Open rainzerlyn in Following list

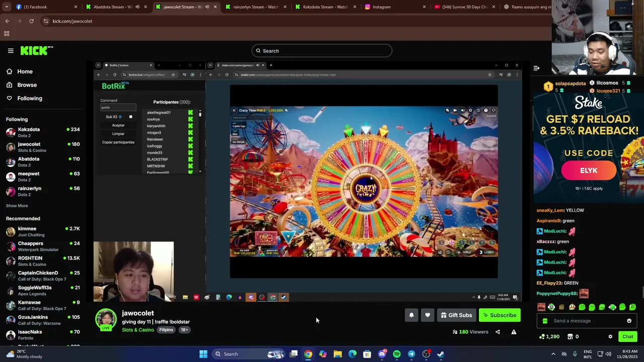point(43,191)
